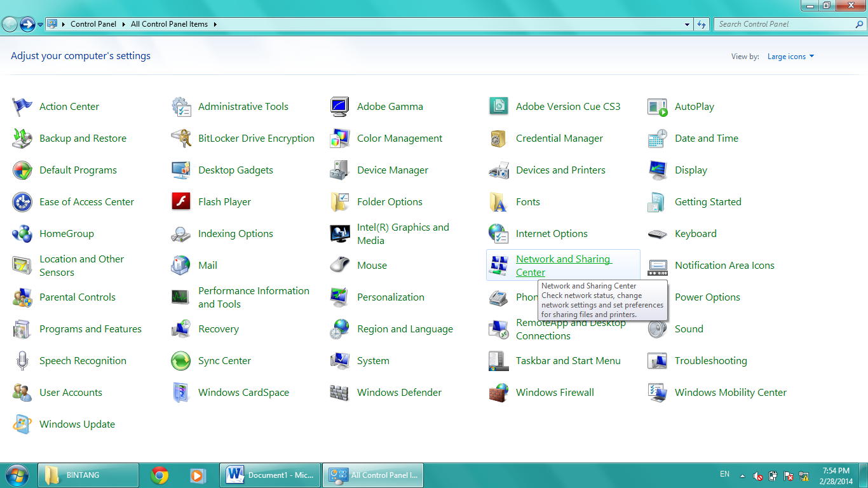Viewport: 868px width, 488px height.
Task: Click the Fonts folder icon
Action: point(499,202)
